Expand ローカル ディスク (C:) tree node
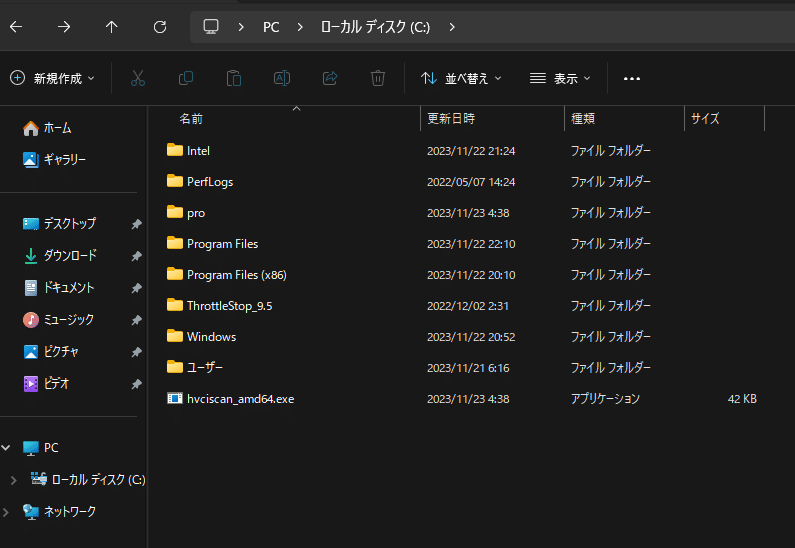The width and height of the screenshot is (795, 548). 14,480
